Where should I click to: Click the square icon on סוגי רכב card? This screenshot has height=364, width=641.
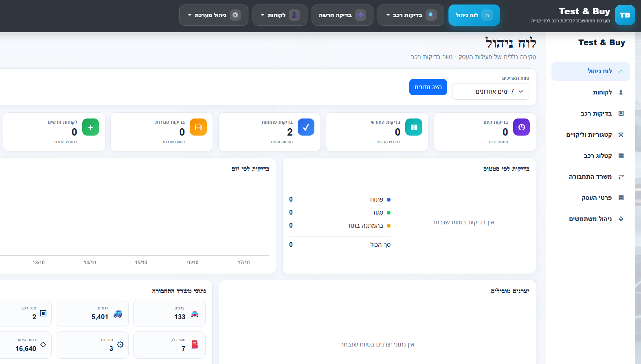pos(43,313)
